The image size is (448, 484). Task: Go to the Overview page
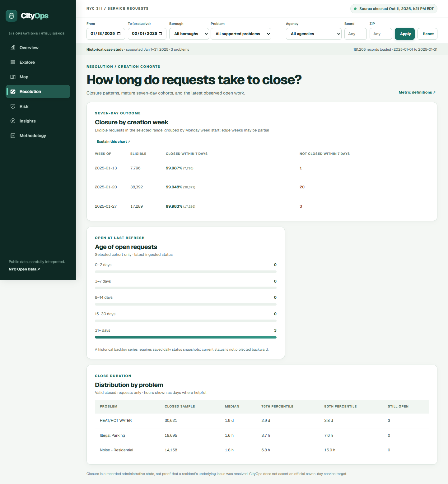point(38,48)
